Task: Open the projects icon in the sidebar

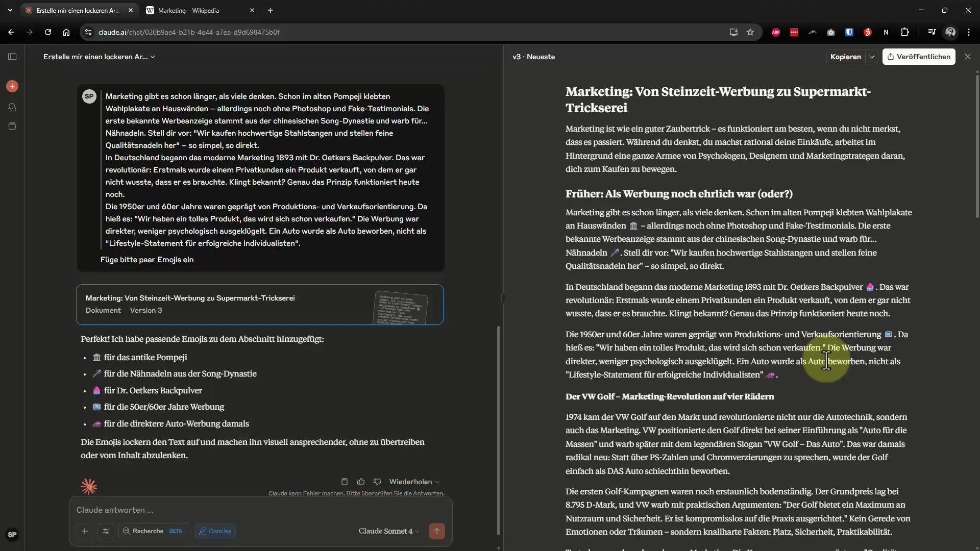Action: coord(12,126)
